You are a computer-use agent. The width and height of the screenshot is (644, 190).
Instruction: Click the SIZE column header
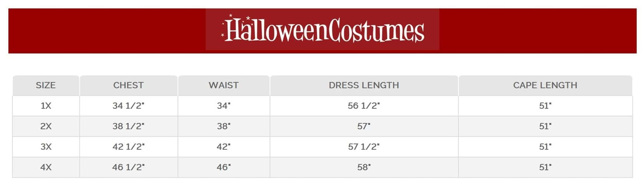pyautogui.click(x=46, y=85)
